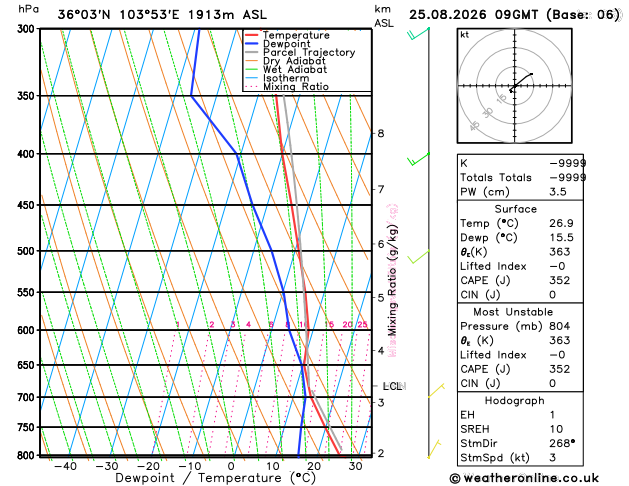Click the 8 km altitude label
The width and height of the screenshot is (629, 486).
point(381,134)
